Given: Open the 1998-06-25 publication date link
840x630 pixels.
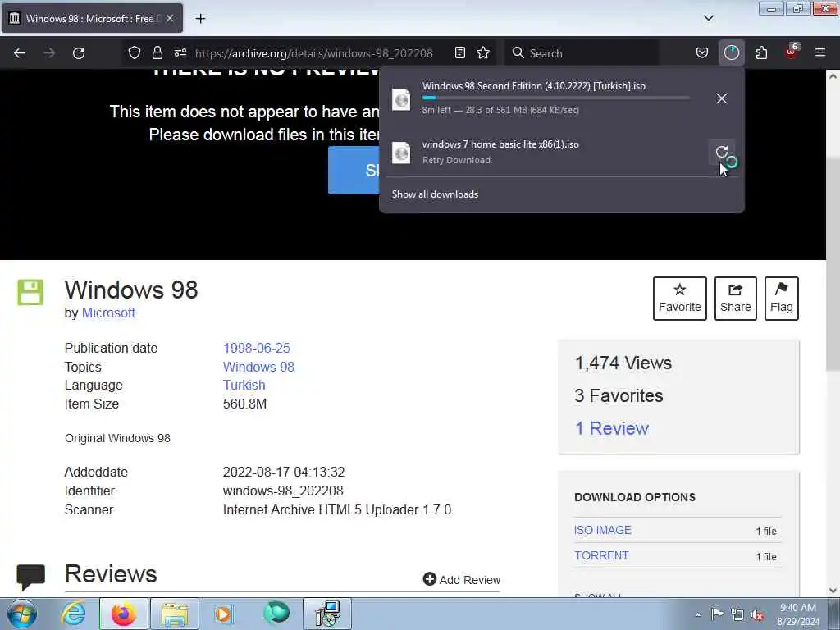Looking at the screenshot, I should 256,348.
